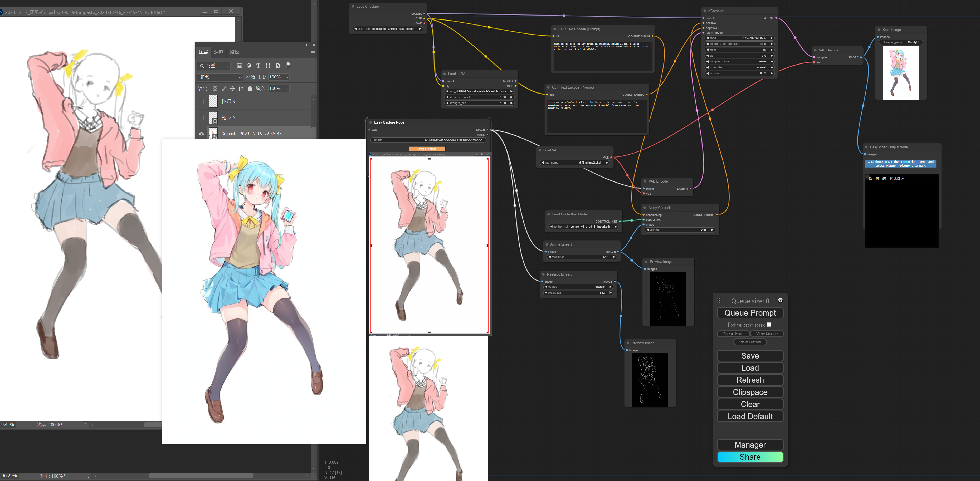Click the View History button
Image resolution: width=980 pixels, height=481 pixels.
coord(750,342)
